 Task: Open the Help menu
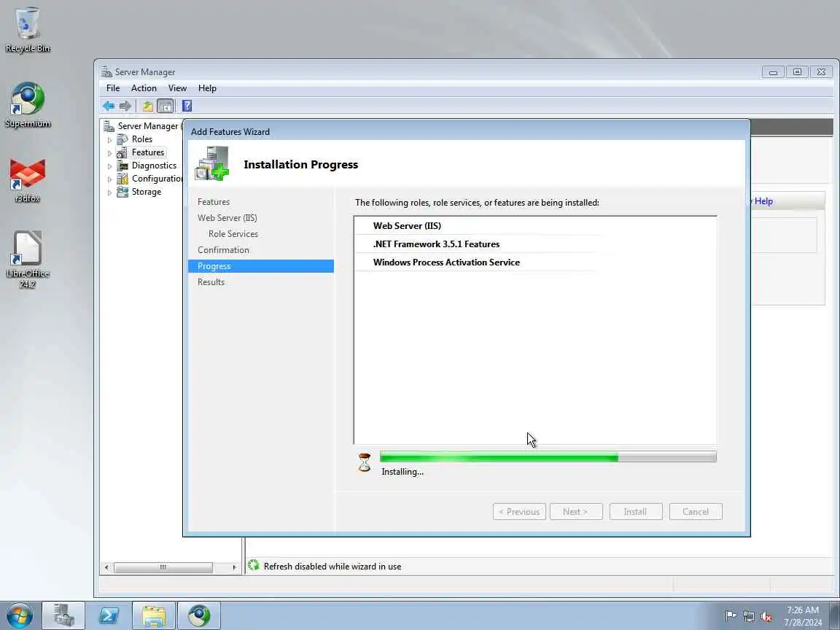(x=207, y=87)
